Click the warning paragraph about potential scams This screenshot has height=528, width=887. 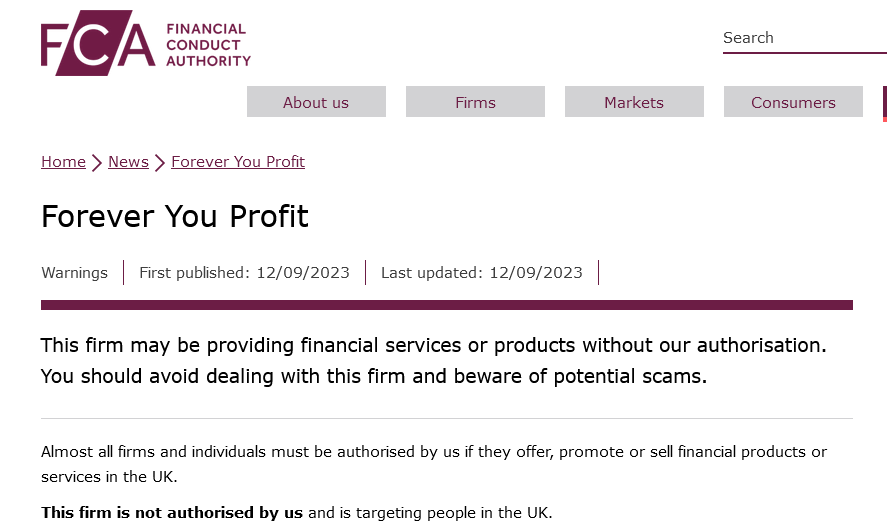[434, 360]
